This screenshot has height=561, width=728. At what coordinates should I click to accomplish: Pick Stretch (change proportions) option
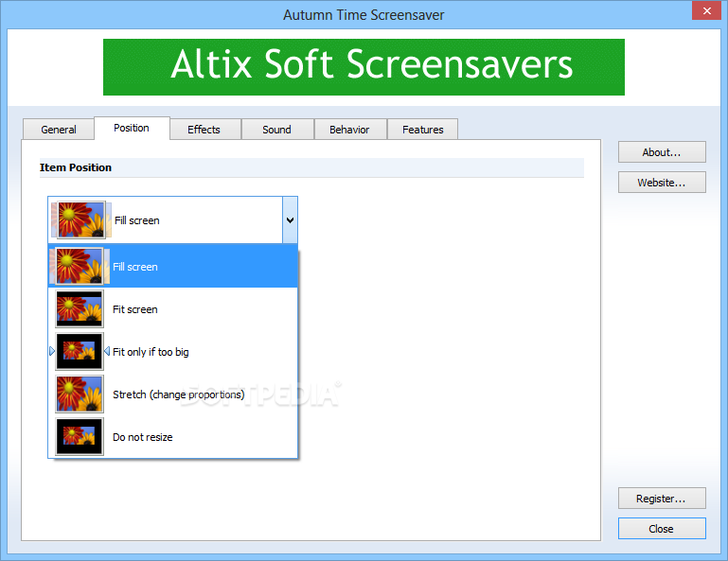point(172,394)
